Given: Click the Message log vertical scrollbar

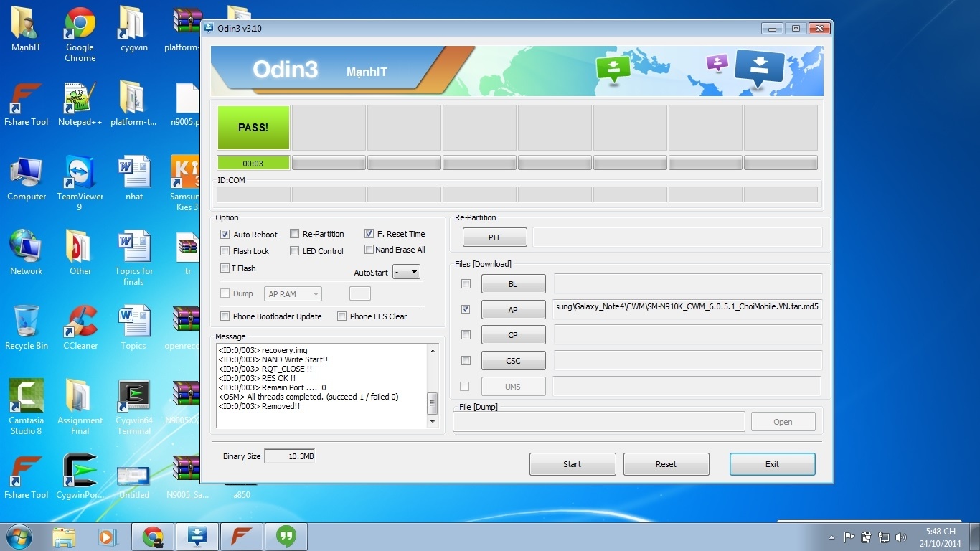Looking at the screenshot, I should coord(432,386).
